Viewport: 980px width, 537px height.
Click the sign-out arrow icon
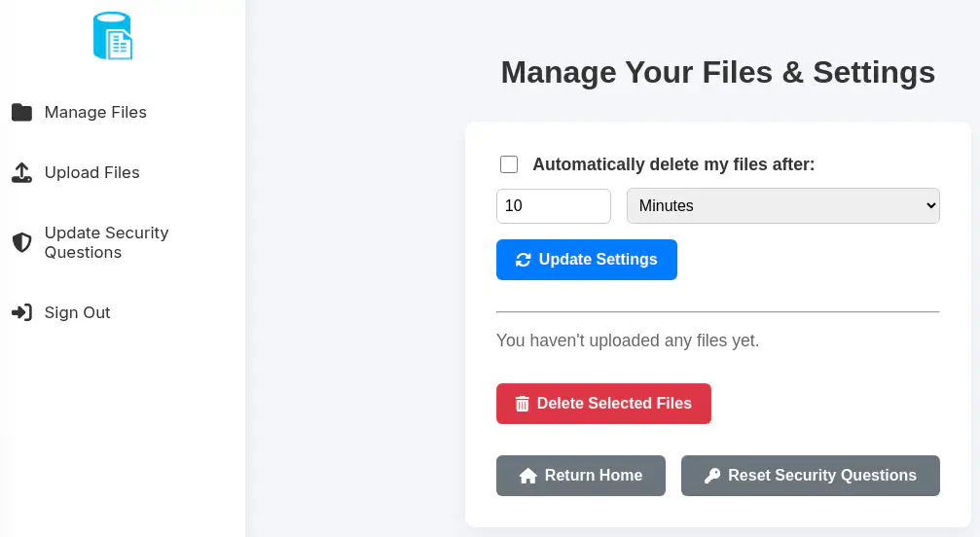[x=21, y=313]
